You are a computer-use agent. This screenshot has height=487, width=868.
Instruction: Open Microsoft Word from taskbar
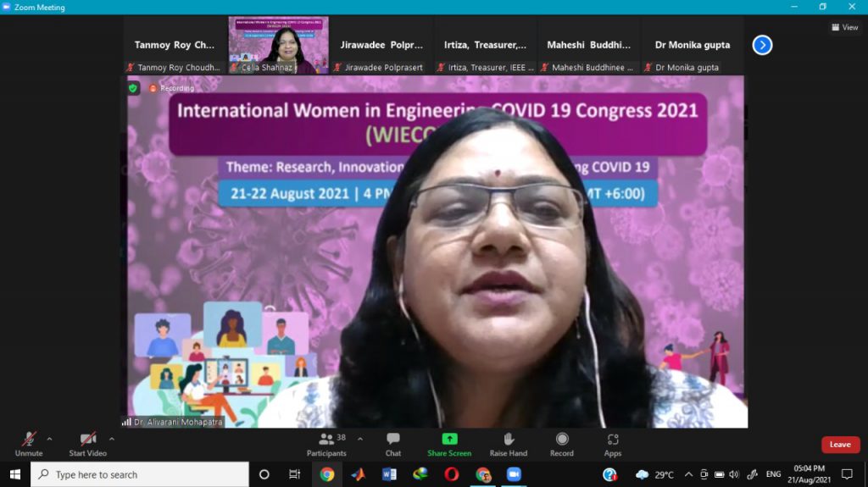coord(389,474)
